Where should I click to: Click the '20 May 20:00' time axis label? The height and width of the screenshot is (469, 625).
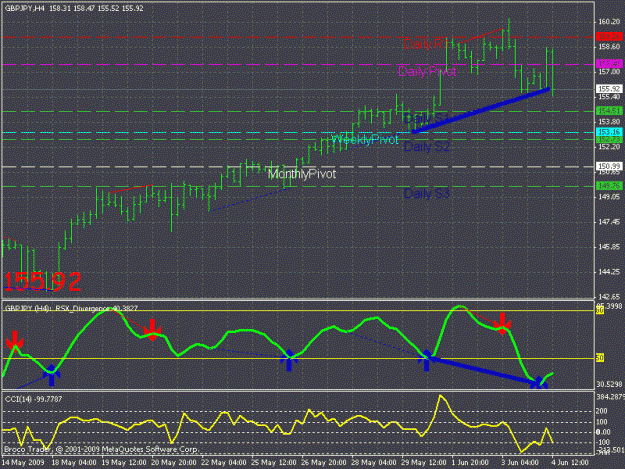coord(174,463)
